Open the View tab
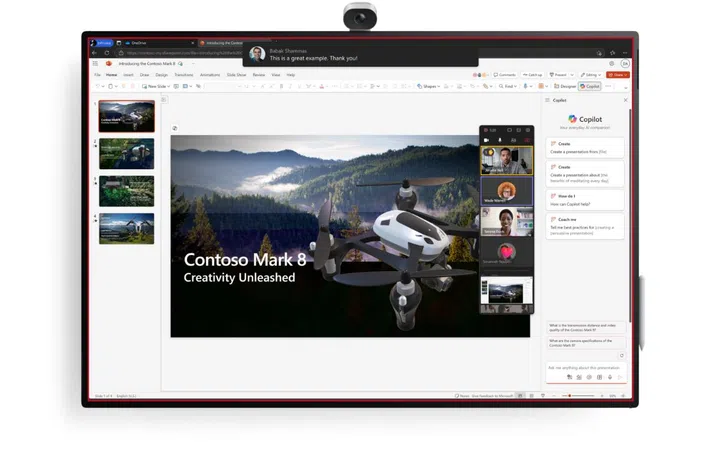Image resolution: width=720 pixels, height=456 pixels. [276, 75]
